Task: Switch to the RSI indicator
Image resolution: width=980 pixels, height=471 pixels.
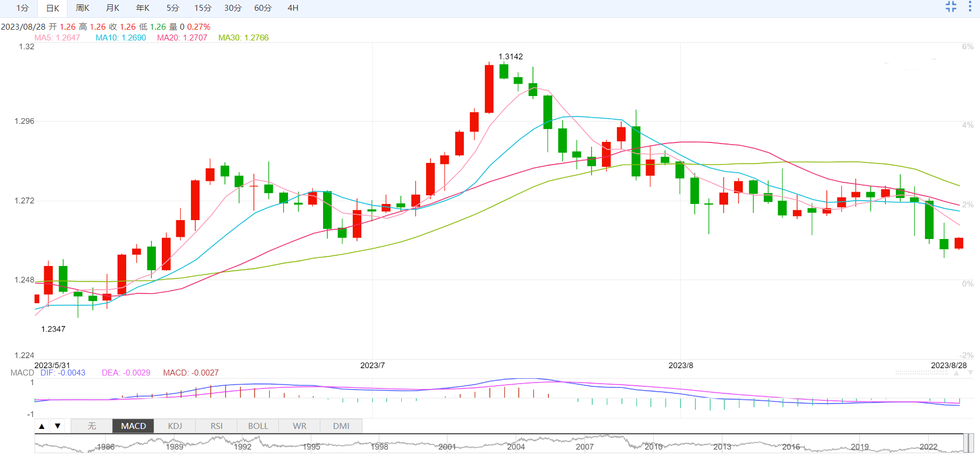Action: point(216,426)
